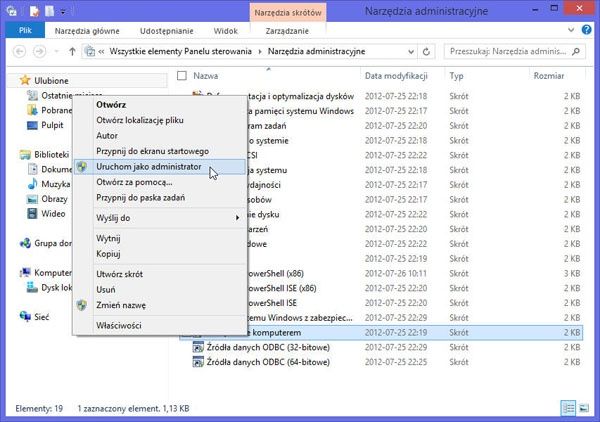Select Przypnij do ekranu startowego

[159, 151]
